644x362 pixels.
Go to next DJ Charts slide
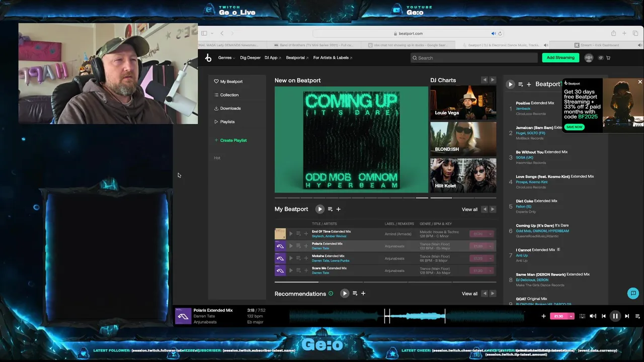[x=493, y=80]
